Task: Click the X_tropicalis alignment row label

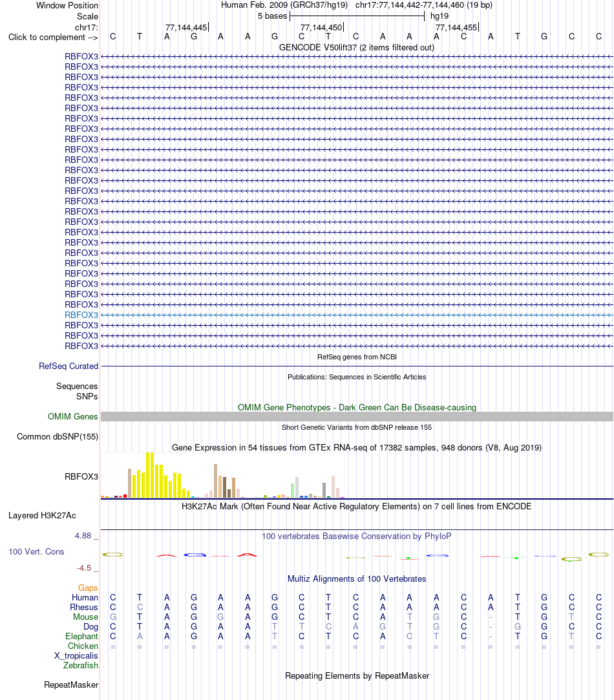Action: [76, 656]
